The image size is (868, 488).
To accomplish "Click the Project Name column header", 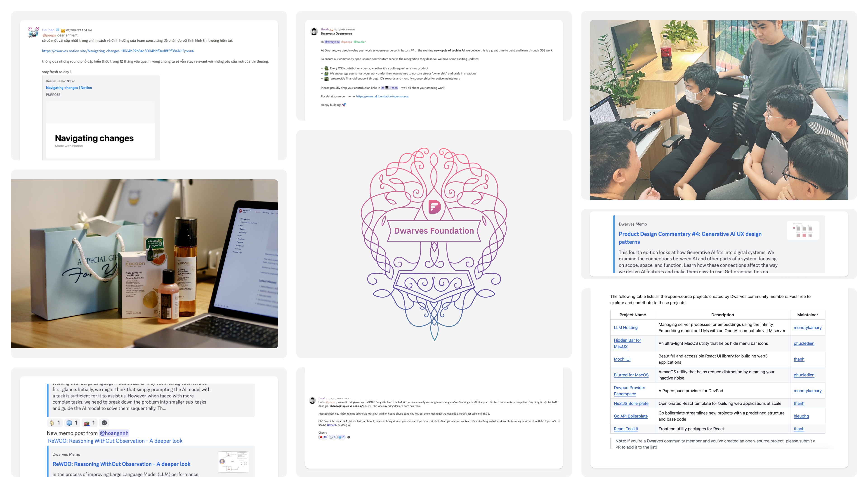I will coord(632,314).
